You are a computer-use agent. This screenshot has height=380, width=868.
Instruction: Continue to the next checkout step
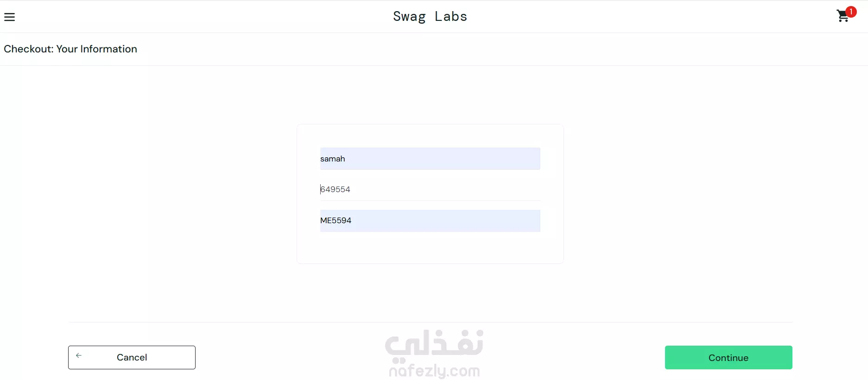point(729,357)
